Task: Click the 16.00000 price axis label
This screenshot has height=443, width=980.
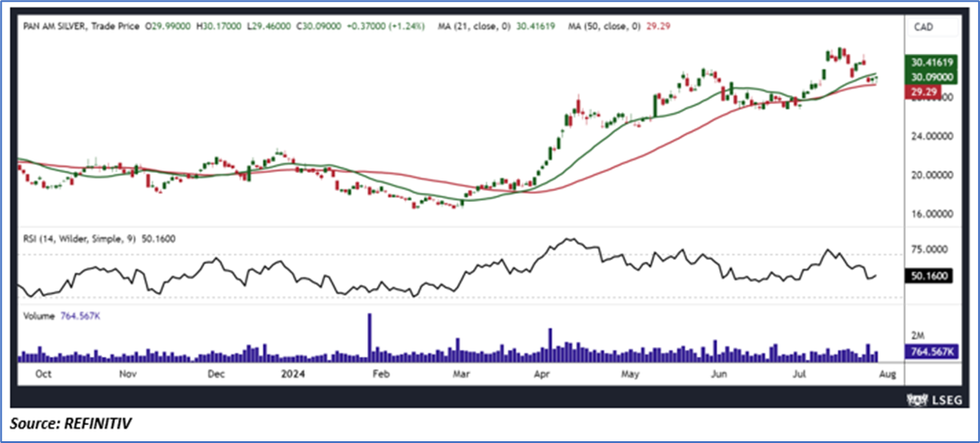Action: pyautogui.click(x=931, y=214)
